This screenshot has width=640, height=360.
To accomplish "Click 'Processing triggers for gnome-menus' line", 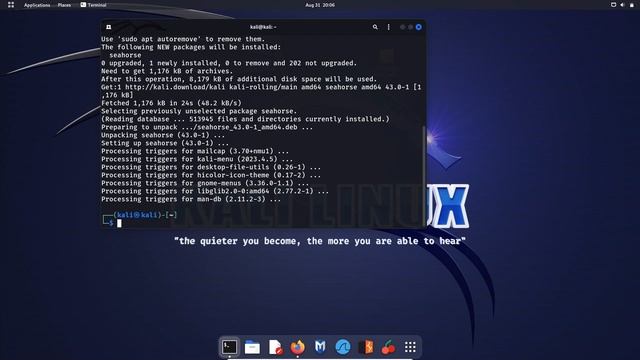I will 205,183.
